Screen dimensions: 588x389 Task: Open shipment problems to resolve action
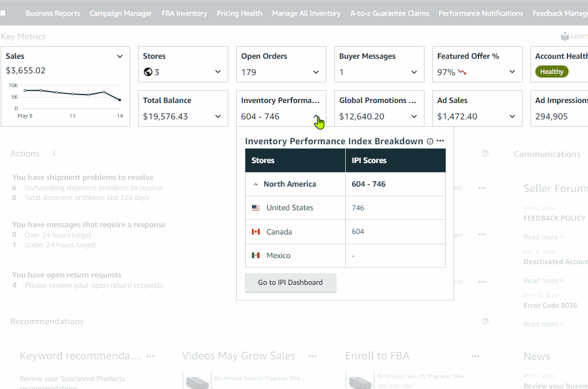point(83,178)
